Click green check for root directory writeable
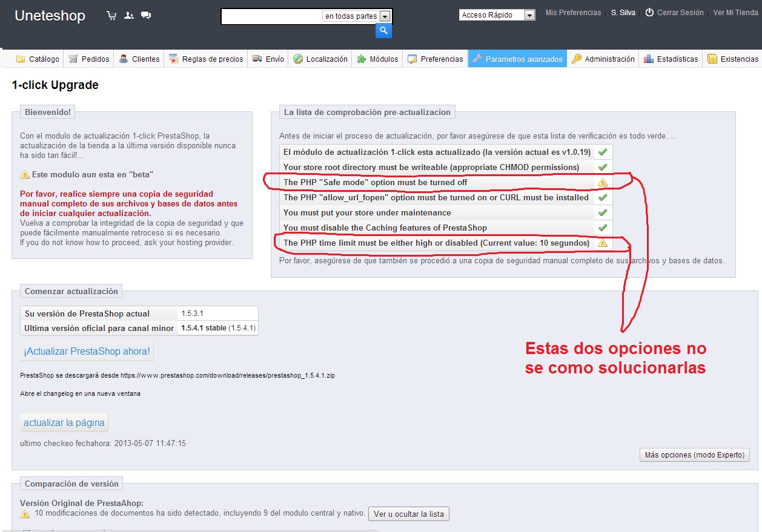The width and height of the screenshot is (762, 532). click(x=603, y=167)
